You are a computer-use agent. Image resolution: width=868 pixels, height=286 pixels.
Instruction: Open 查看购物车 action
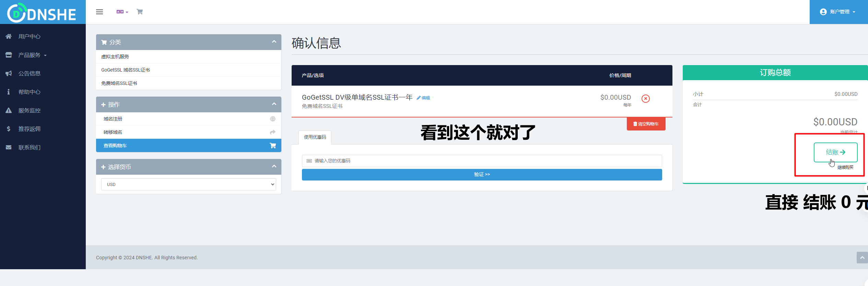[x=189, y=146]
